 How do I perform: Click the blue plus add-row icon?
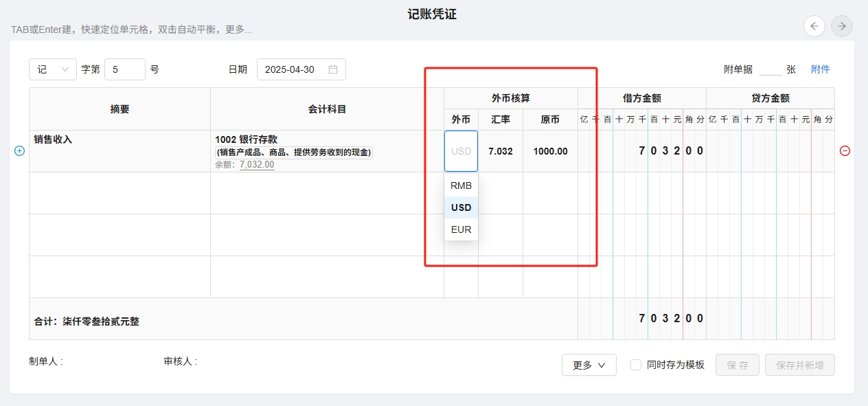tap(19, 151)
